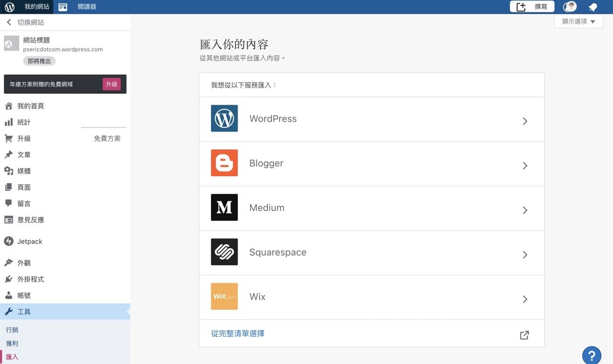Click the WordPress logo in top bar
The image size is (613, 364).
(x=10, y=7)
